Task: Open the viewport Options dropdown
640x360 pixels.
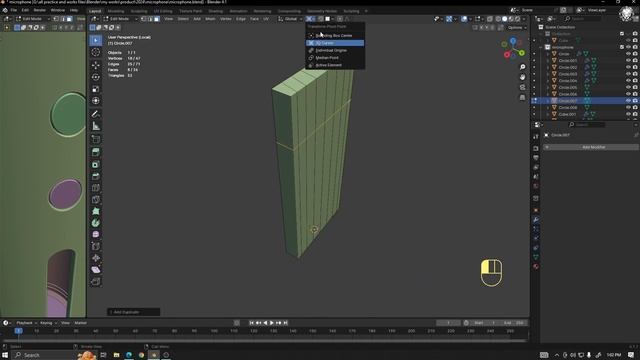Action: (x=517, y=28)
